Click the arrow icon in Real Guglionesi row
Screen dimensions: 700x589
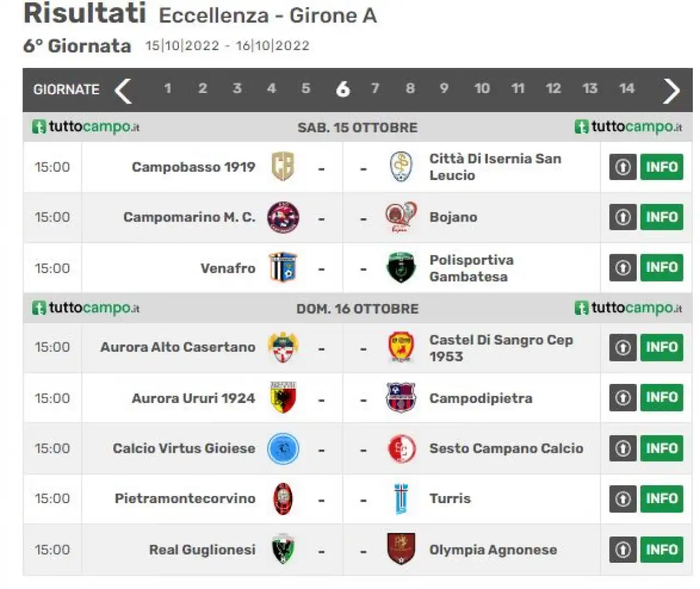[623, 550]
